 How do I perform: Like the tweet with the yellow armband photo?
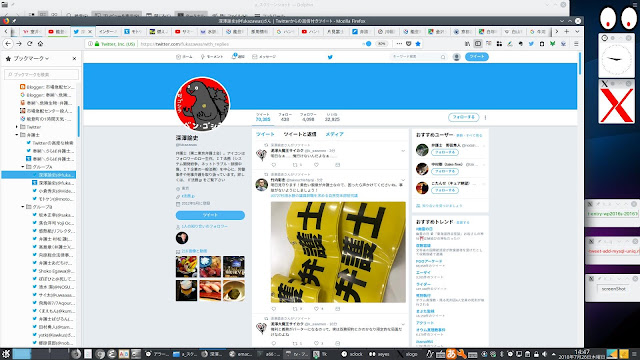(317, 309)
